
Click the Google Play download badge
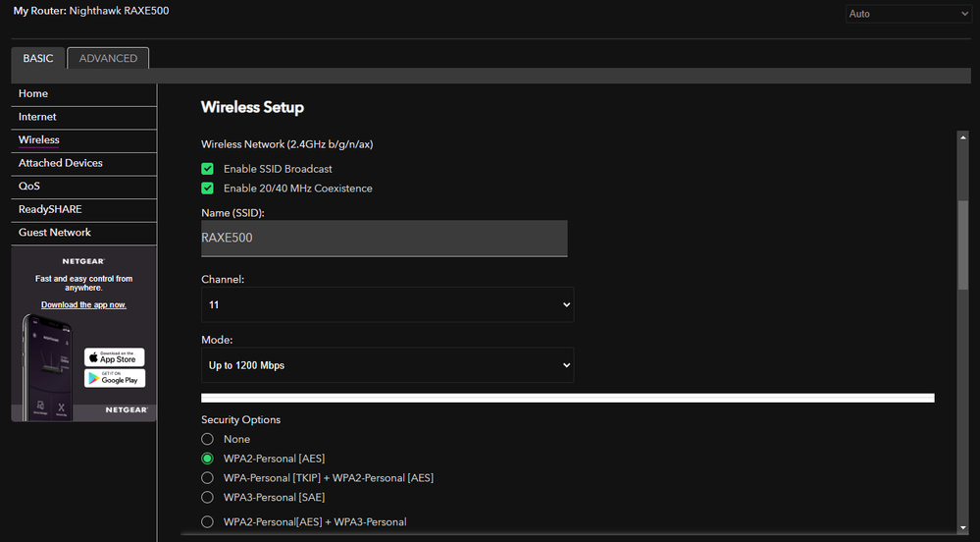(114, 378)
